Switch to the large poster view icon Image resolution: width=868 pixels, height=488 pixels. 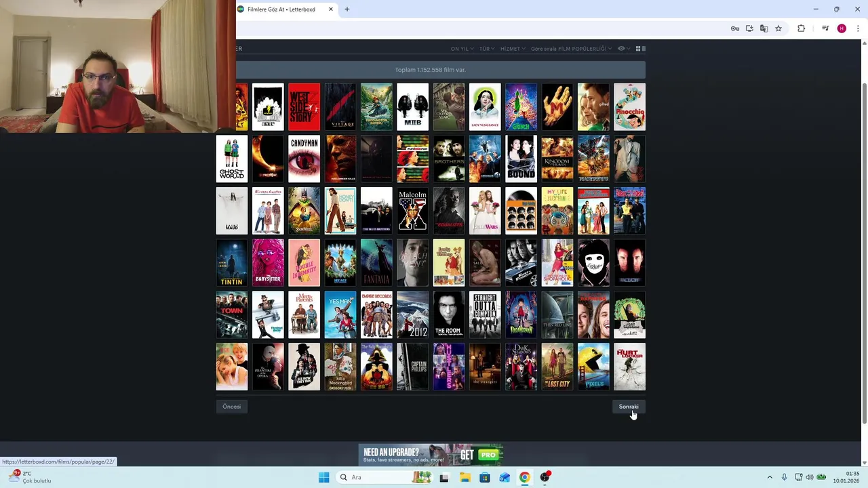point(644,49)
